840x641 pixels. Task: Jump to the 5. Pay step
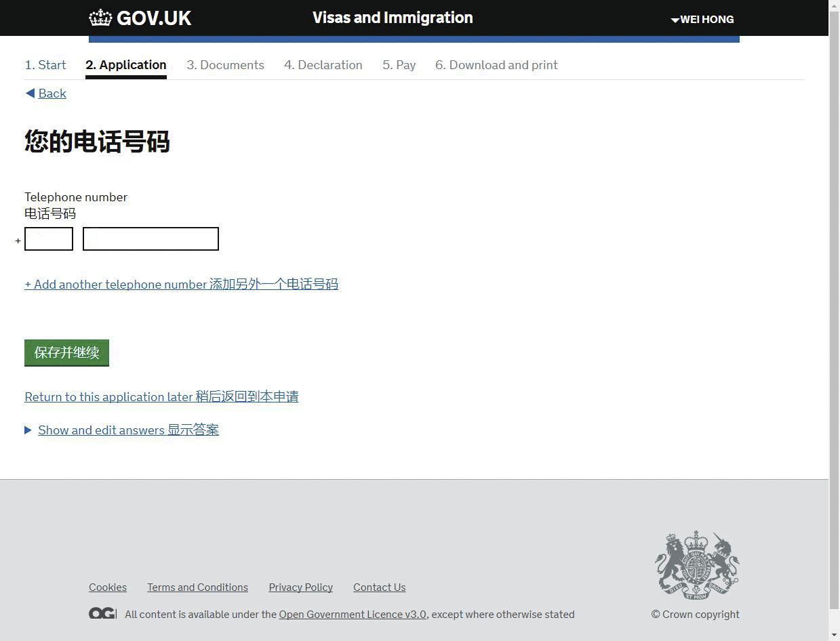[399, 65]
